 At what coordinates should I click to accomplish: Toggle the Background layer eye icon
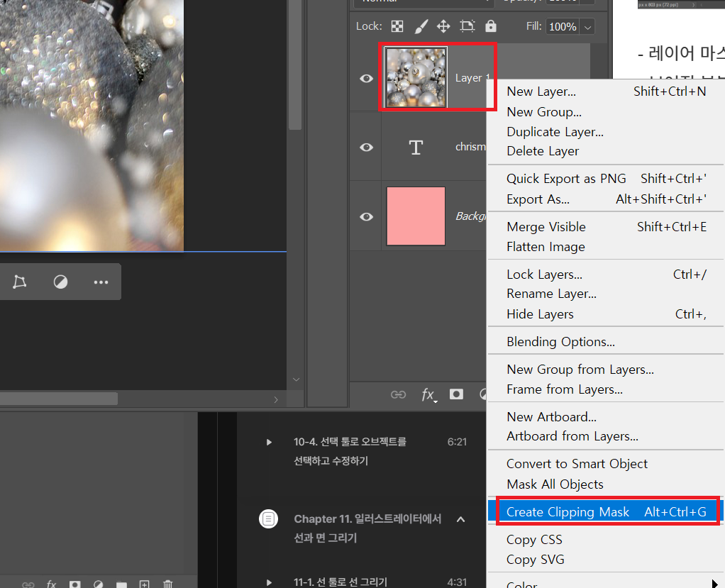pyautogui.click(x=367, y=217)
